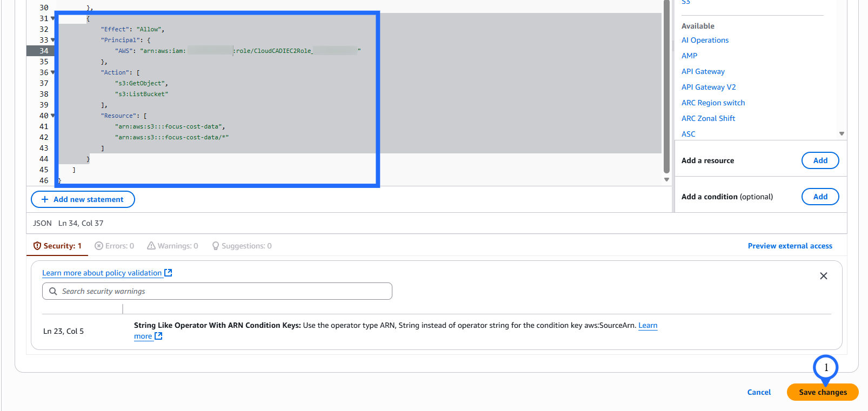Click the Cancel link
868x411 pixels.
pos(759,392)
